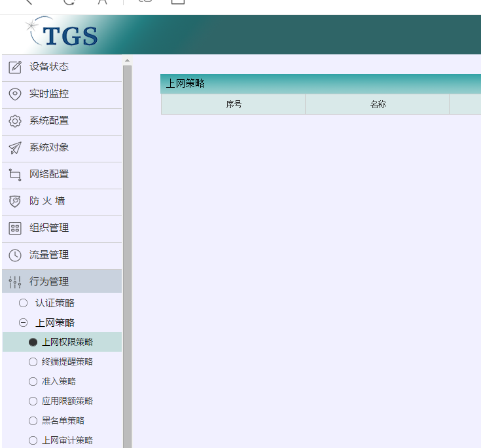Open 上网审计策略 page
481x448 pixels.
(67, 440)
